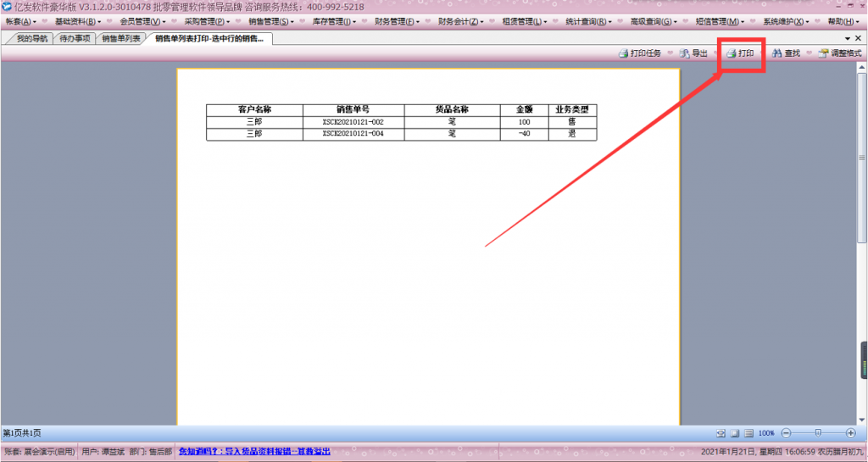Image resolution: width=868 pixels, height=462 pixels.
Task: Open the 库存管理(I) menu
Action: (x=334, y=21)
